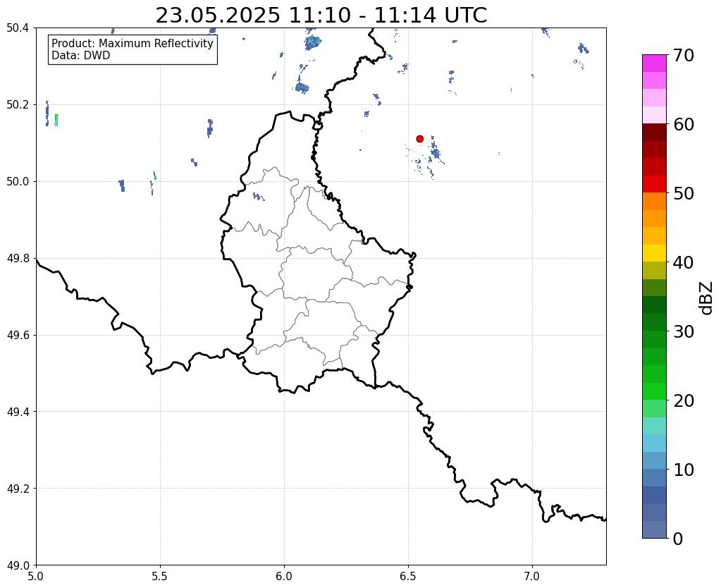Click the blue echo cluster right of the red dot
Screen dimensions: 721x588
435,153
